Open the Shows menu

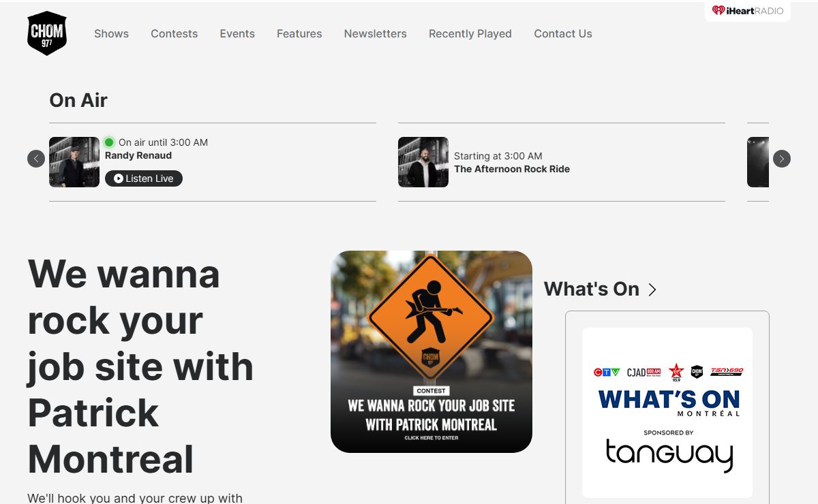111,33
